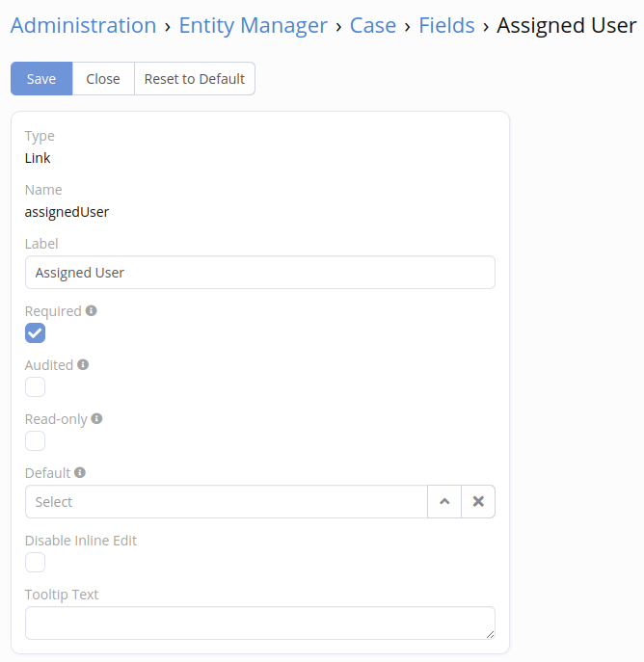Return to Fields breadcrumb
The width and height of the screenshot is (644, 662).
(446, 26)
